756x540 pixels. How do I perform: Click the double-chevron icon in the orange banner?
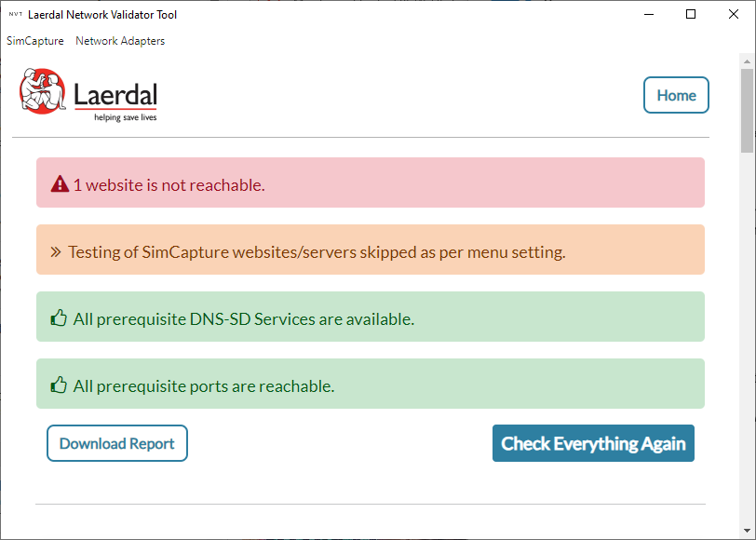[58, 250]
